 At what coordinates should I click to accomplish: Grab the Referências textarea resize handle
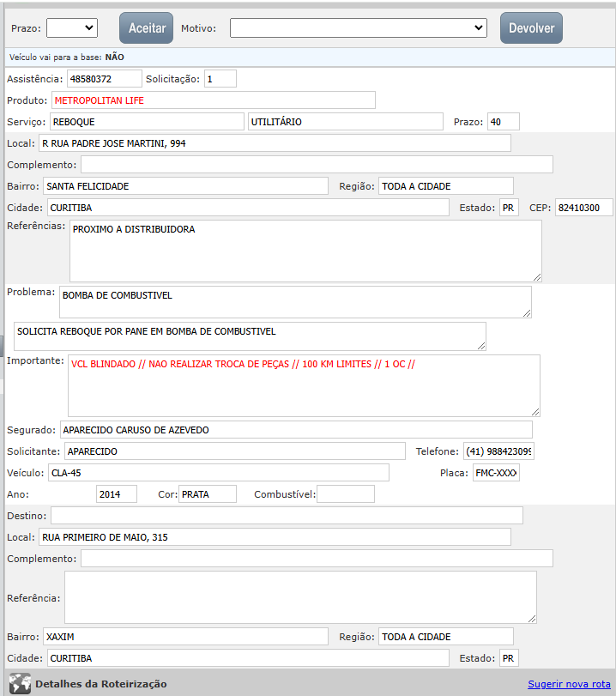tap(537, 276)
